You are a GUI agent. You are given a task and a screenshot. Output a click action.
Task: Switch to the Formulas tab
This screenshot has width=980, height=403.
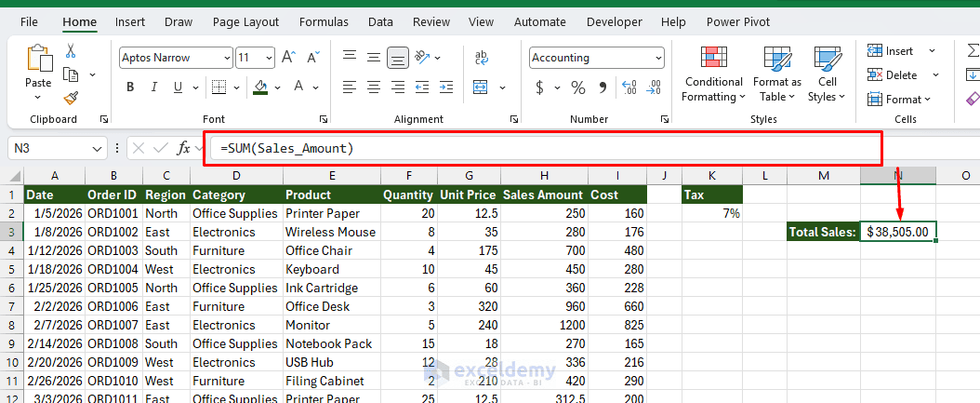click(x=324, y=22)
